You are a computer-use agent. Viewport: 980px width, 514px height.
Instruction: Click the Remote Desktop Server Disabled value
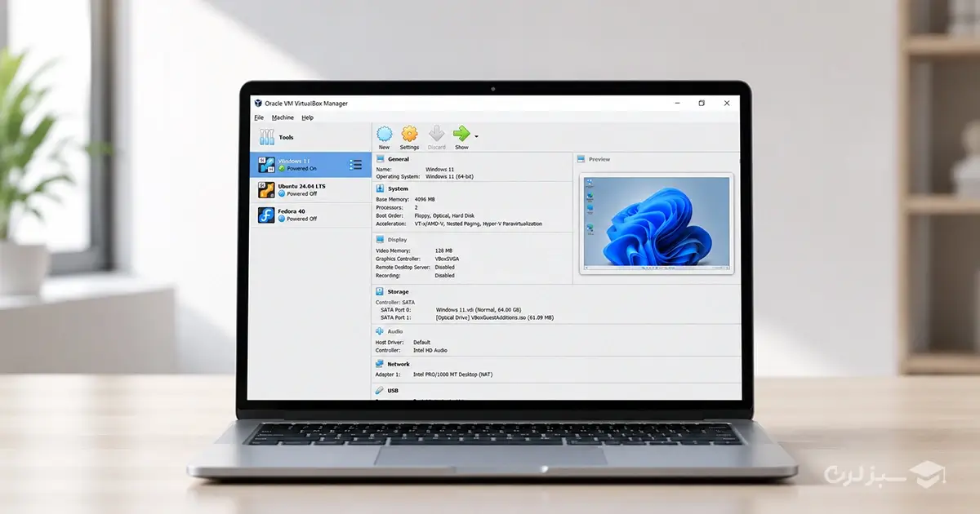point(445,267)
